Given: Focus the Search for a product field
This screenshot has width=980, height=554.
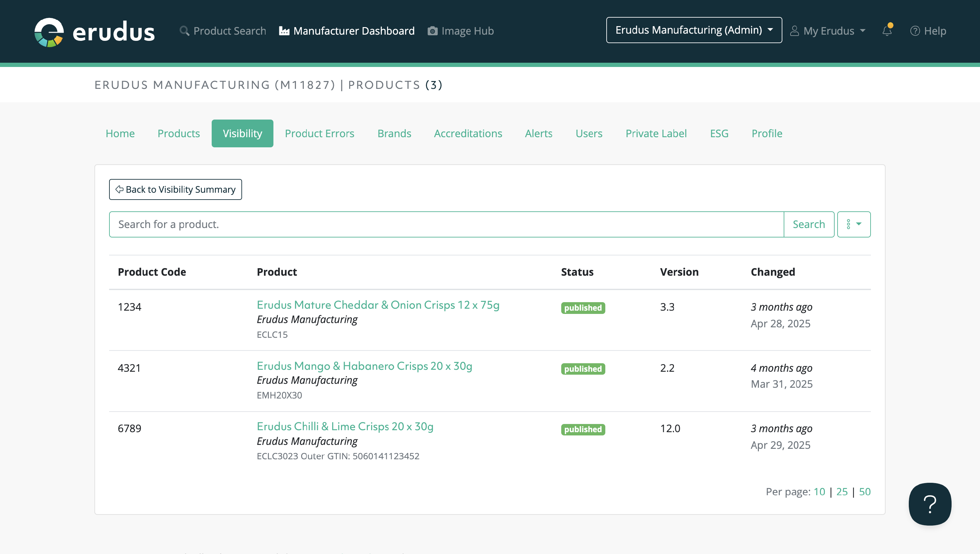Looking at the screenshot, I should click(x=446, y=224).
